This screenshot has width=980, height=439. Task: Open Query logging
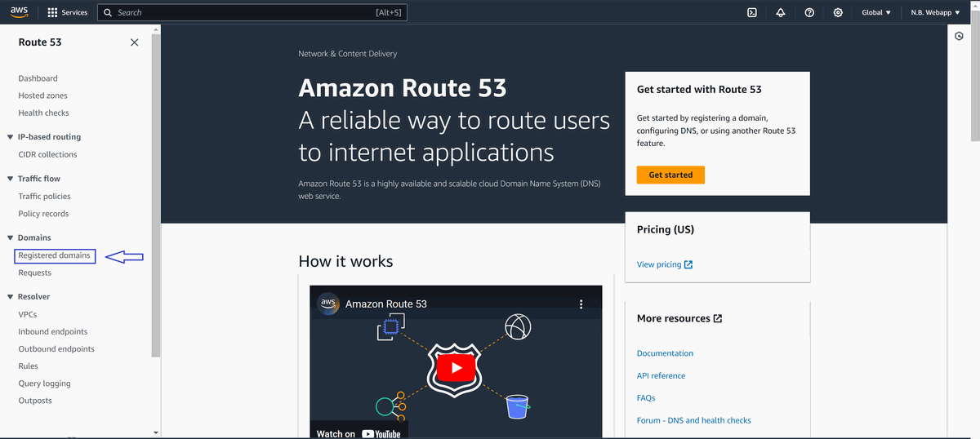point(44,384)
